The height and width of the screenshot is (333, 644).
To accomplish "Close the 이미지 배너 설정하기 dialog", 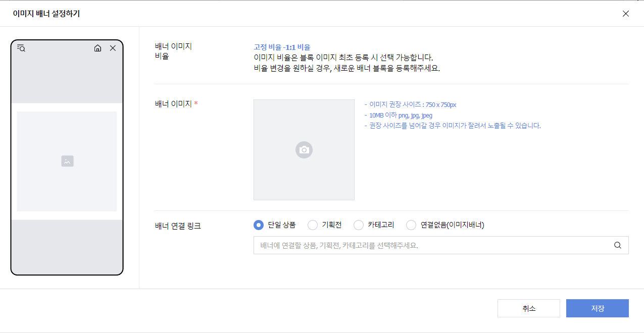I will 626,14.
